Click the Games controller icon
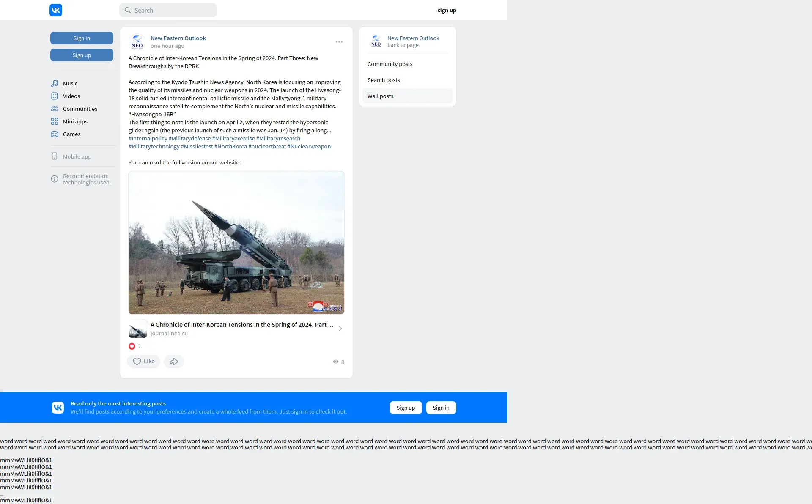812x504 pixels. point(55,134)
